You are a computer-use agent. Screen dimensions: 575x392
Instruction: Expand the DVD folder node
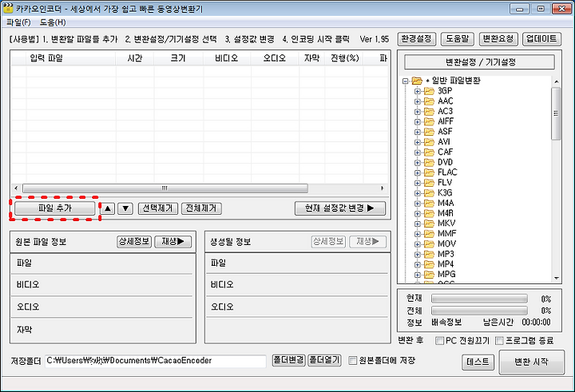coord(418,162)
